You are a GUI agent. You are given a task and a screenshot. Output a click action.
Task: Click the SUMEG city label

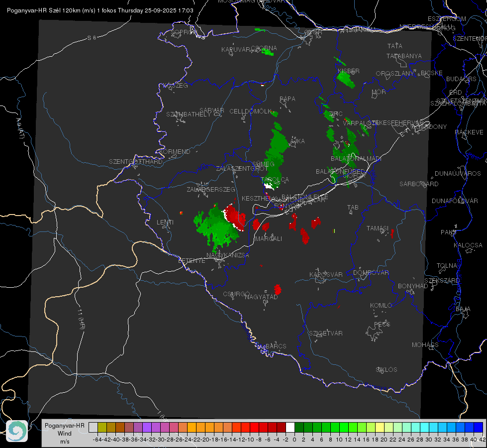[x=263, y=164]
